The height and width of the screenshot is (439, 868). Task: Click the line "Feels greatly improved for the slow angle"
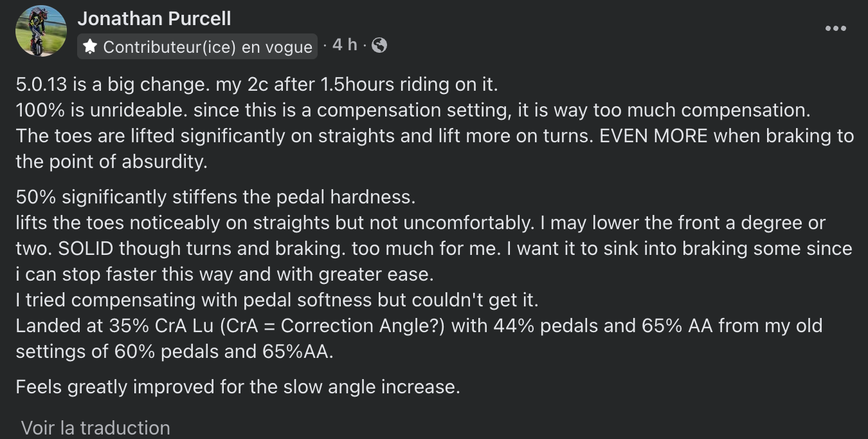click(238, 387)
